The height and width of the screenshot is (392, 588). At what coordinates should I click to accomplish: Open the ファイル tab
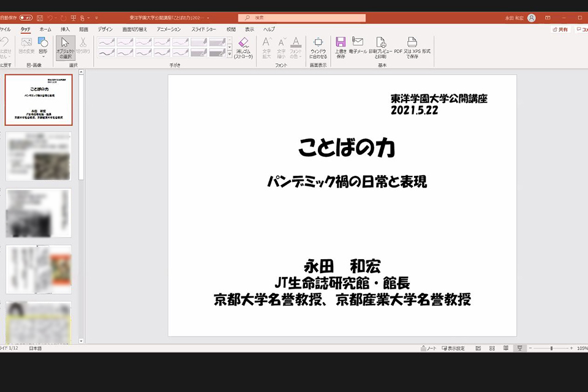[x=6, y=29]
